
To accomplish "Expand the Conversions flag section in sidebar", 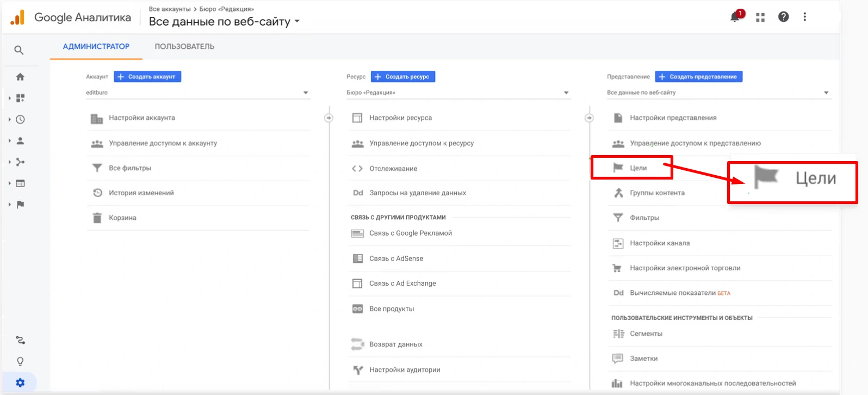I will tap(20, 205).
